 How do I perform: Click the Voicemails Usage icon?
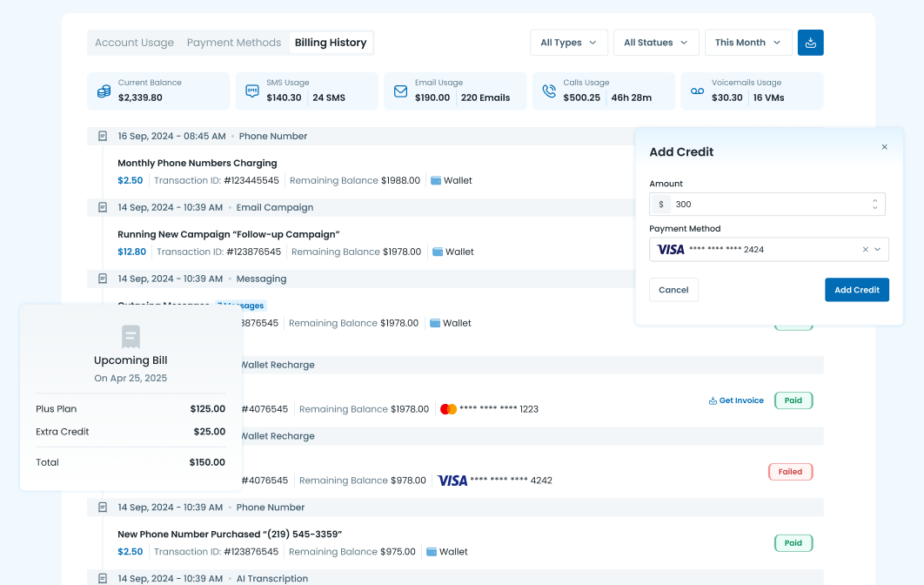697,91
